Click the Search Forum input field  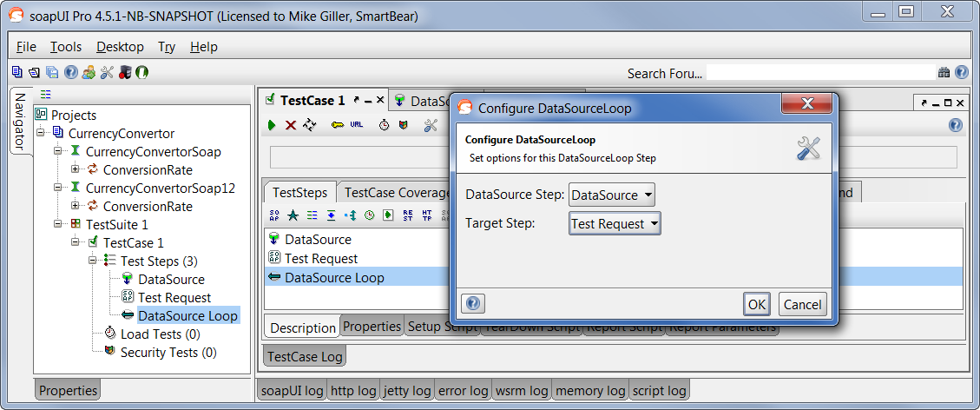(820, 73)
